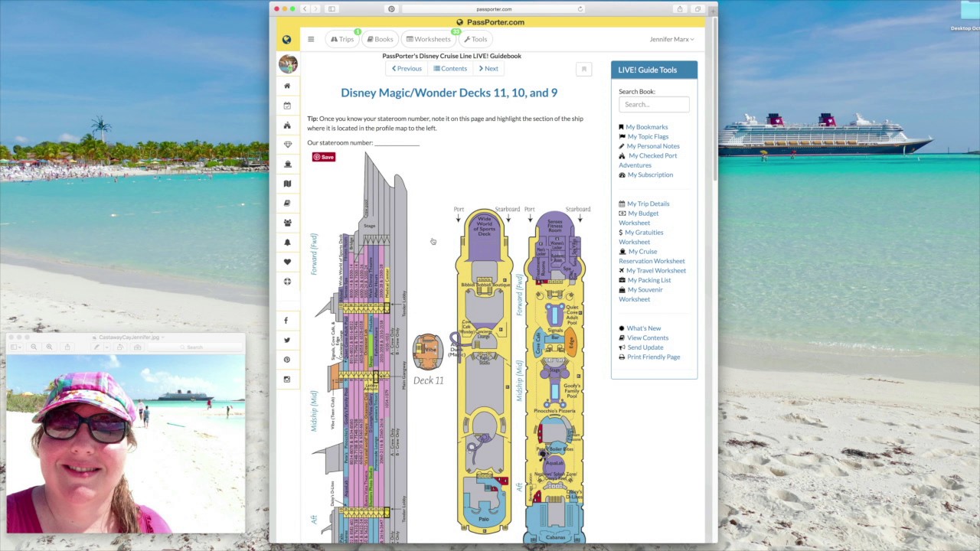Open the calendar check icon in the sidebar
Image resolution: width=980 pixels, height=551 pixels.
point(287,106)
